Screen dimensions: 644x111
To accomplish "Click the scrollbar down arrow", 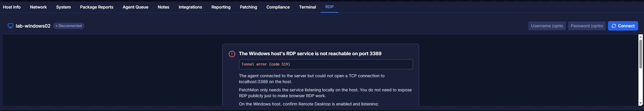I will point(640,103).
